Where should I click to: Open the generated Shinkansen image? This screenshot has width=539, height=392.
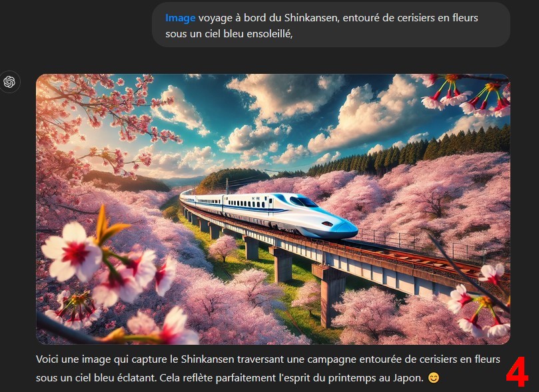click(273, 209)
